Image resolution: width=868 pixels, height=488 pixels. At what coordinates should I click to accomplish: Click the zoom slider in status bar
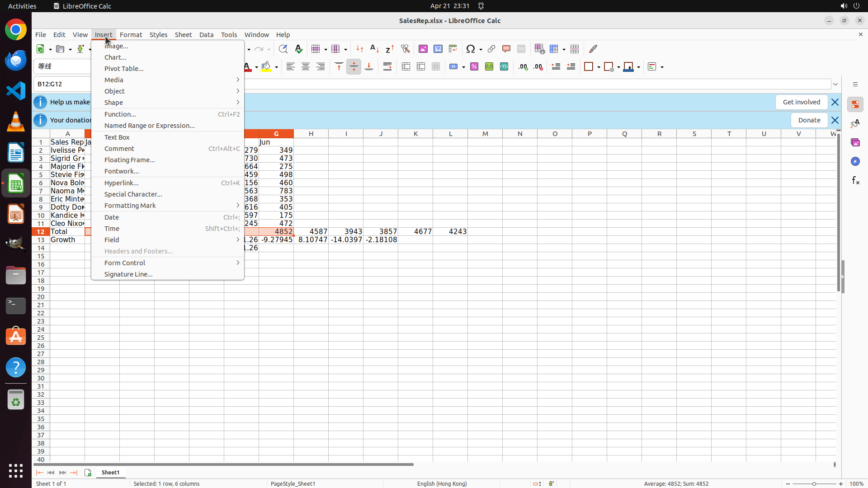[814, 484]
